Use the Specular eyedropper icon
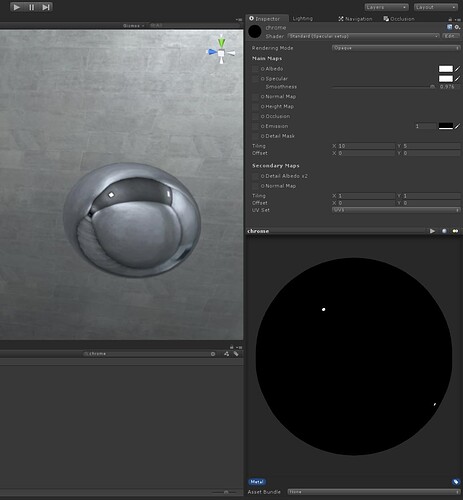463x500 pixels. click(x=457, y=79)
